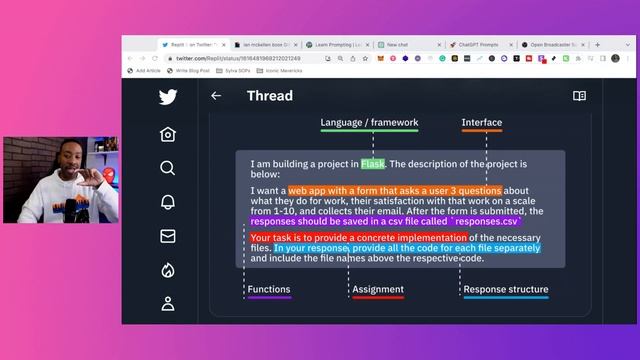640x360 pixels.
Task: Open the Notifications bell icon
Action: pos(168,202)
